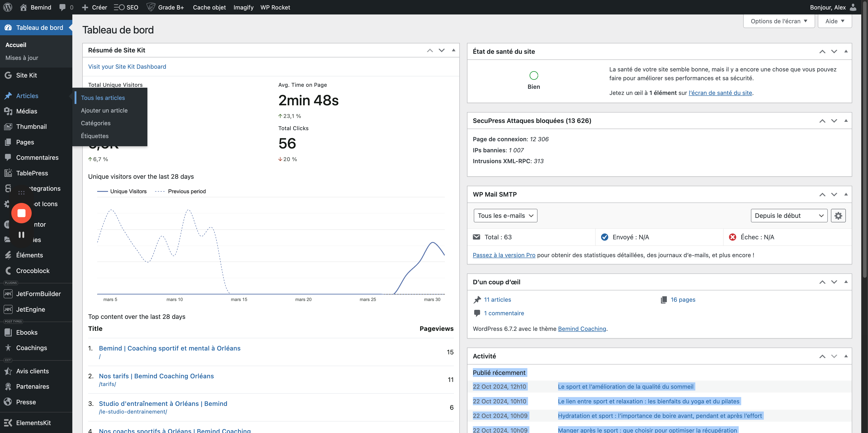
Task: Open the Site Kit Google icon
Action: click(8, 75)
